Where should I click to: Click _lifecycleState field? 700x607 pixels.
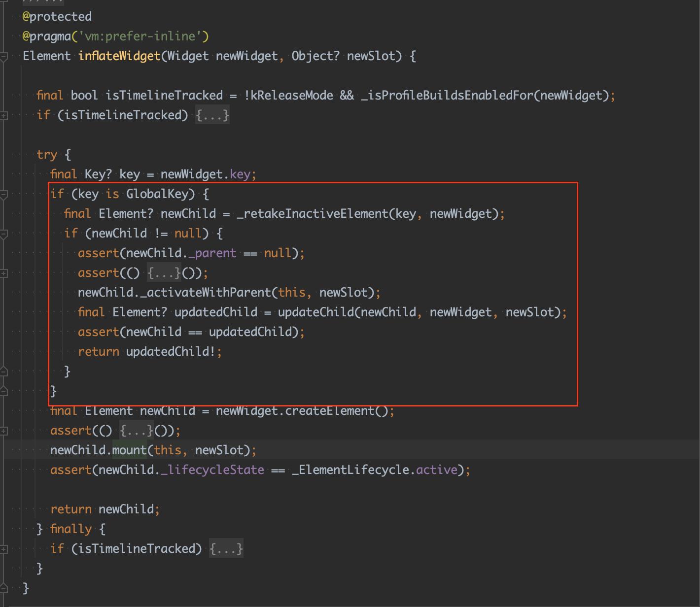coord(212,470)
